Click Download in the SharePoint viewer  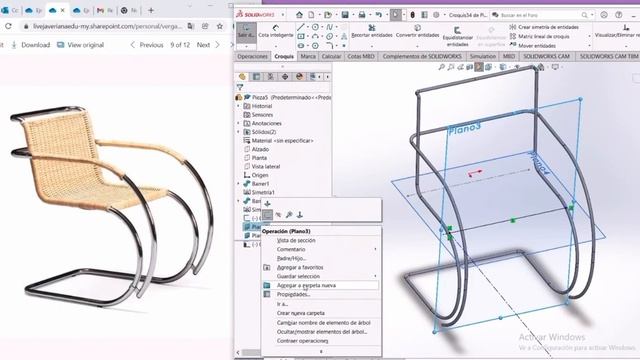[31, 45]
